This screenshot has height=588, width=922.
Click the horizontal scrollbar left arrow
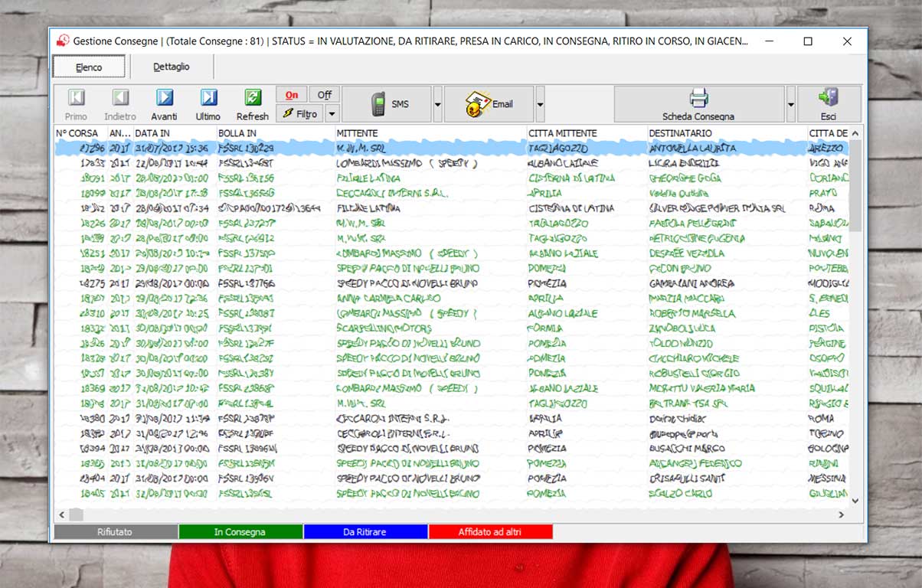(61, 514)
